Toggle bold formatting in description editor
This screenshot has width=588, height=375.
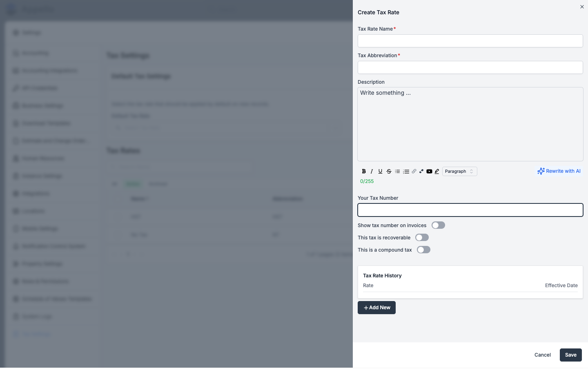click(364, 172)
